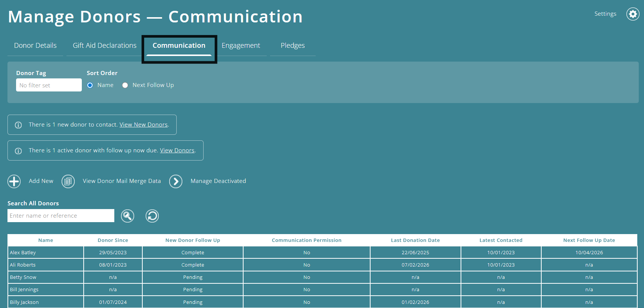Screen dimensions: 644x308
Task: Click the 29/05/2023 donor since cell
Action: tap(113, 253)
